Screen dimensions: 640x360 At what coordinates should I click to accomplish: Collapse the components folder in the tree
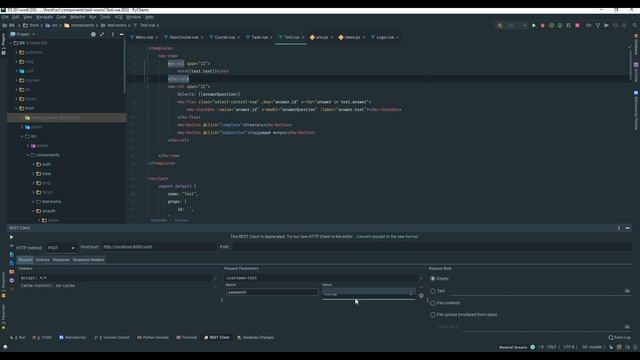coord(28,155)
